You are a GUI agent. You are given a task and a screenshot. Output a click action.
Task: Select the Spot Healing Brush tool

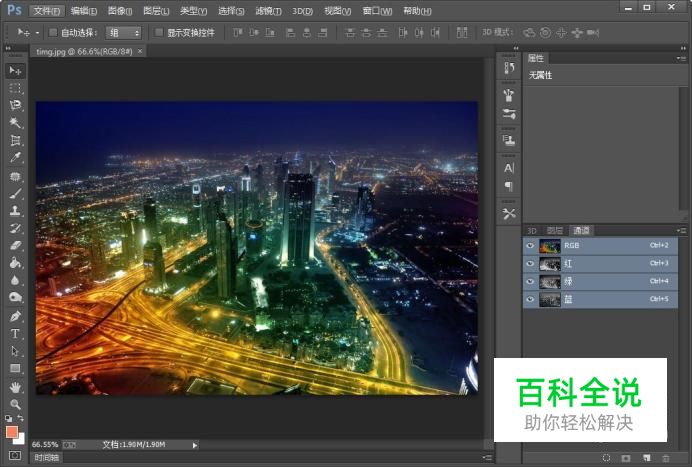click(15, 176)
